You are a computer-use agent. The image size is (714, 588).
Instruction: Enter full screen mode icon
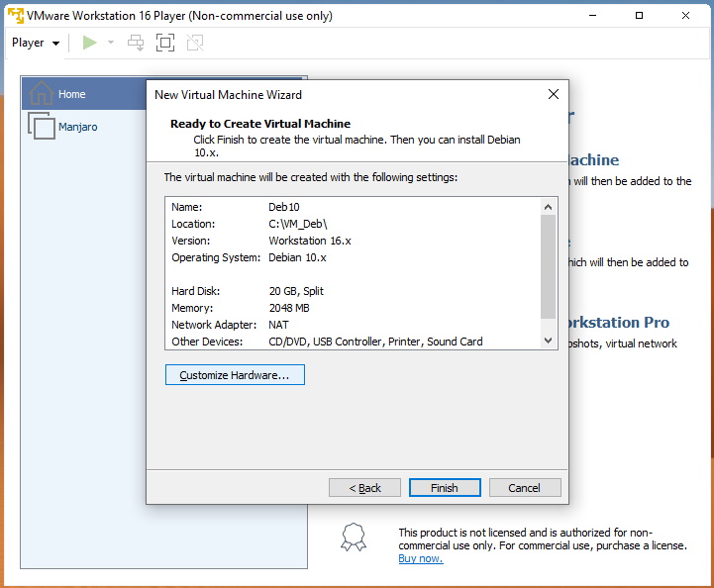click(165, 43)
